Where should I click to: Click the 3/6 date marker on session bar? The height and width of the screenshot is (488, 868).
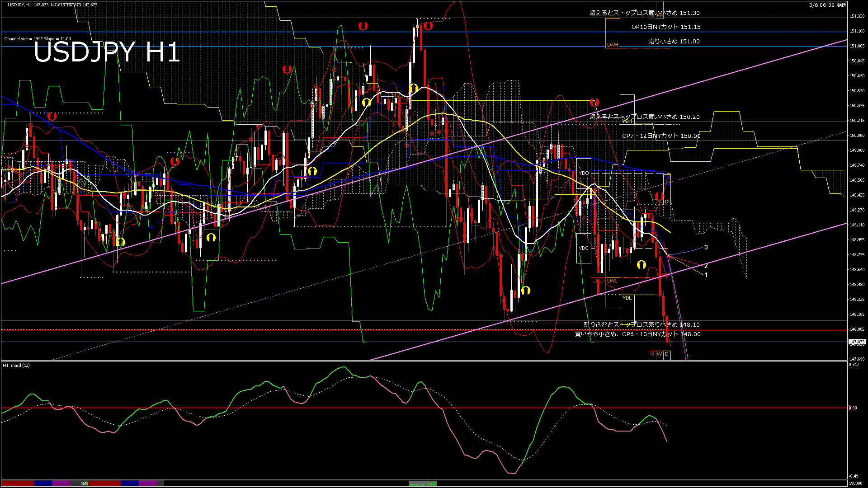click(85, 483)
